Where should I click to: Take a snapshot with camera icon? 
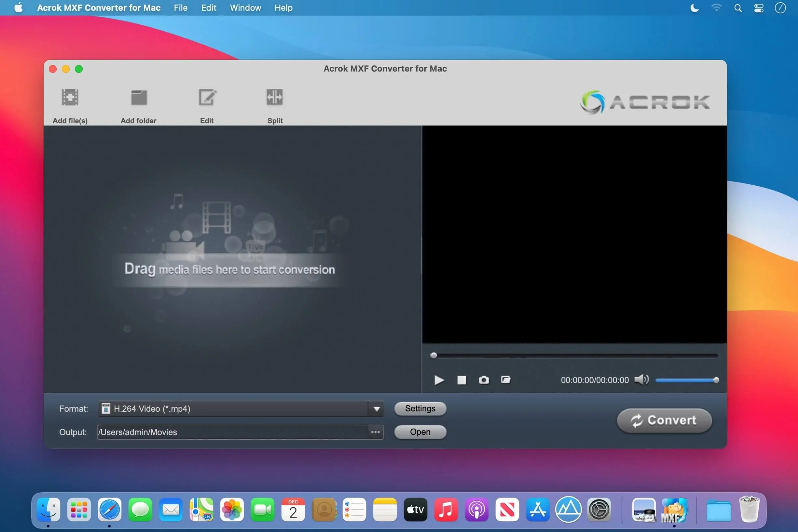coord(484,380)
